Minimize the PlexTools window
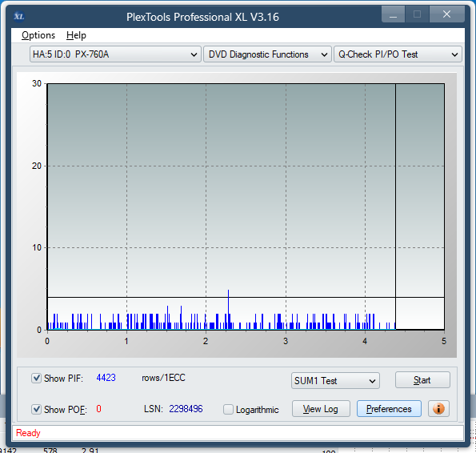This screenshot has width=476, height=453. pos(393,14)
